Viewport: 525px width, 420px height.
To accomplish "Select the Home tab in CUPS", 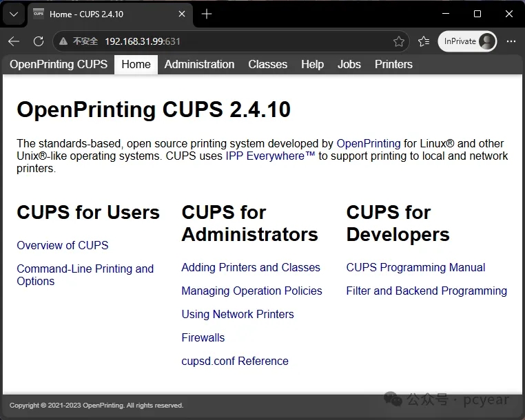I will (136, 64).
